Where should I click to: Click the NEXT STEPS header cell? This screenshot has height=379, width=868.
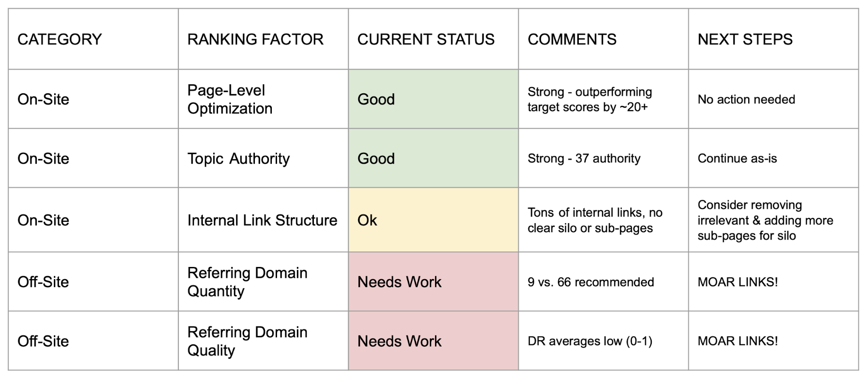click(745, 39)
